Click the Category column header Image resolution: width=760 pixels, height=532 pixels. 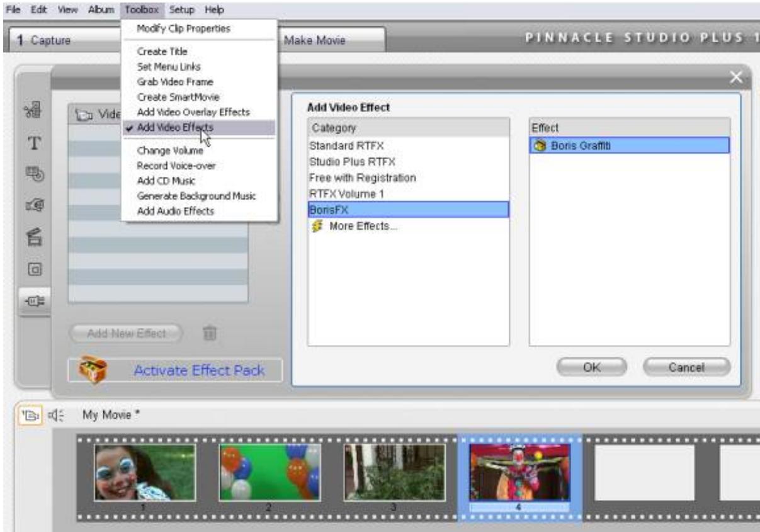click(x=408, y=128)
